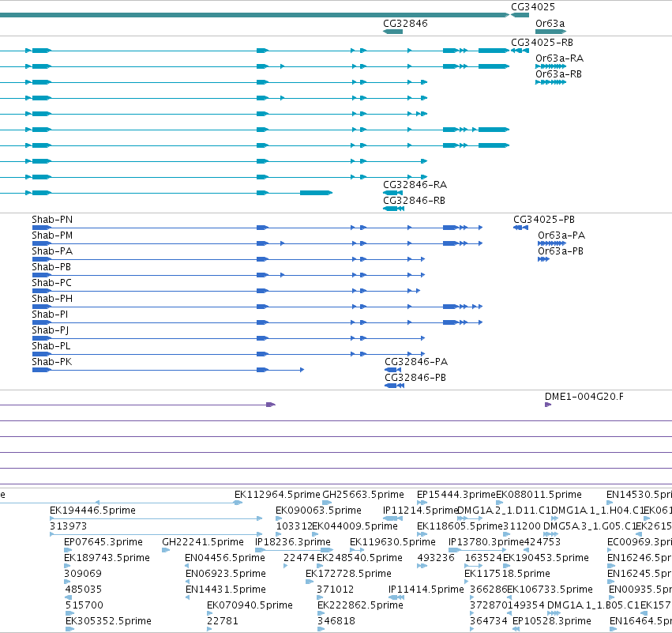The height and width of the screenshot is (633, 672).
Task: Click the CG32846-RB transcript label
Action: [x=414, y=201]
